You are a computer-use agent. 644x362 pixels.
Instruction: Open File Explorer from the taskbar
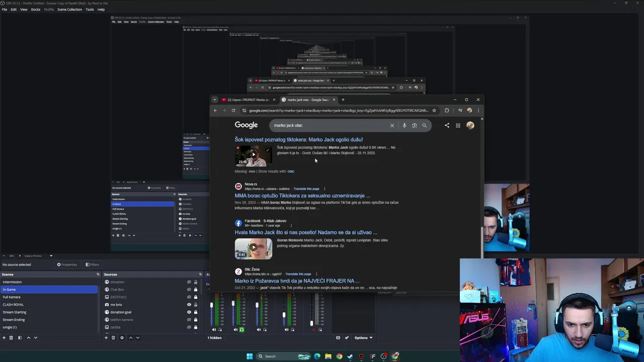pyautogui.click(x=328, y=356)
